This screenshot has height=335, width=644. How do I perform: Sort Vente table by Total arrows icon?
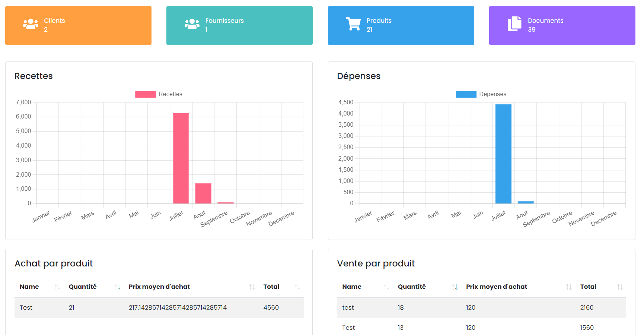coord(620,287)
